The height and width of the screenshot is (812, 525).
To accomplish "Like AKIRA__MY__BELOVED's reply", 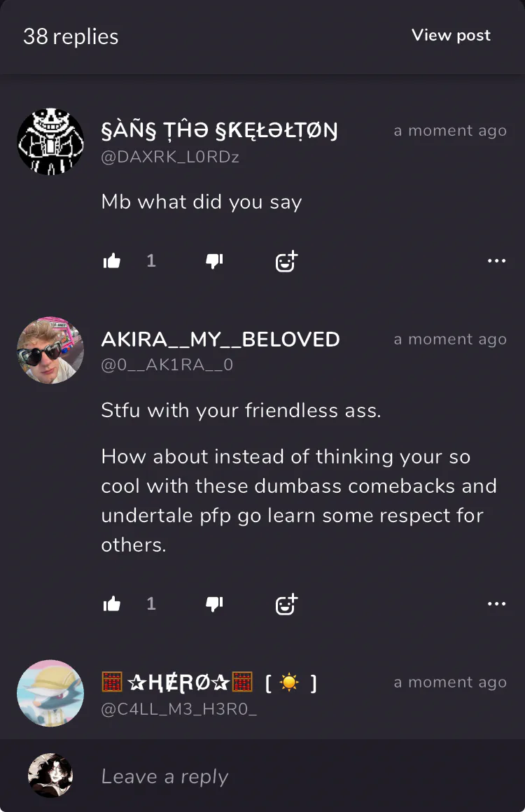I will pos(112,603).
